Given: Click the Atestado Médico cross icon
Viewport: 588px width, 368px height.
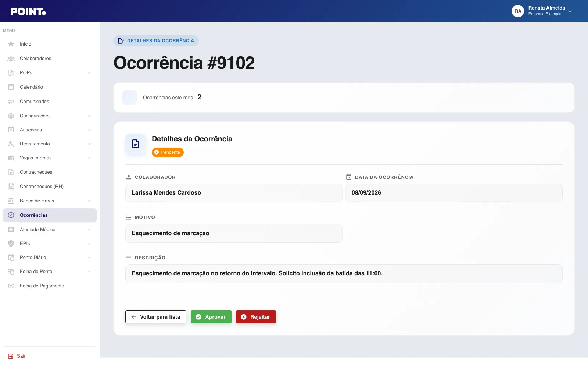Looking at the screenshot, I should click(11, 230).
